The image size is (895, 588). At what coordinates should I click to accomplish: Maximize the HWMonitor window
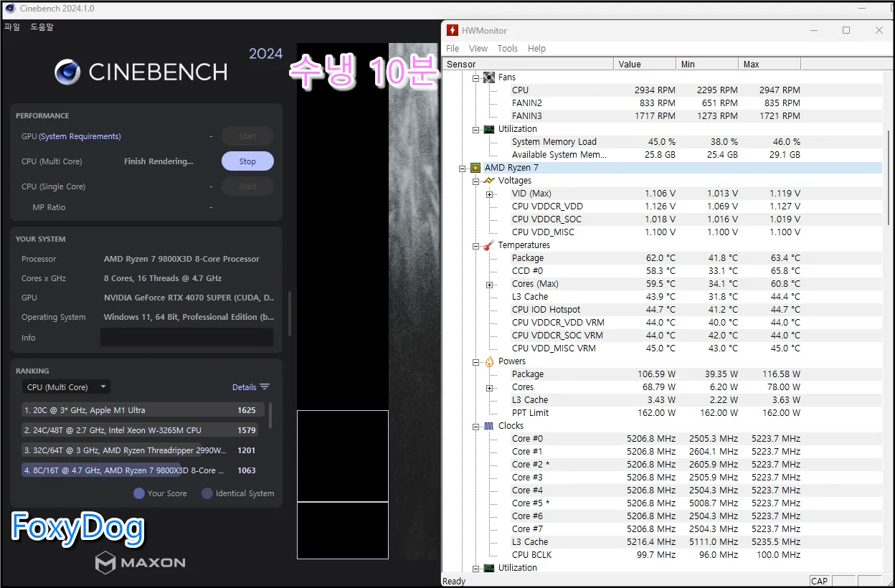tap(846, 30)
